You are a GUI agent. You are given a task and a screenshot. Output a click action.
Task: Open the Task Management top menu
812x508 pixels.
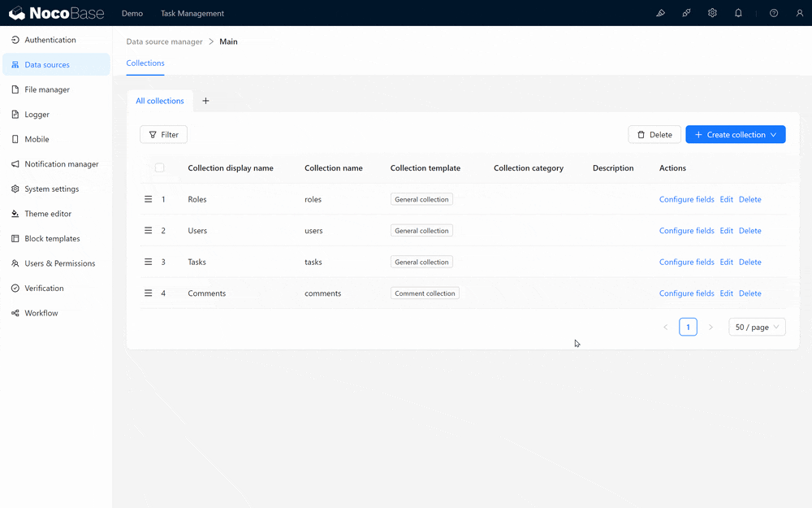(x=192, y=13)
